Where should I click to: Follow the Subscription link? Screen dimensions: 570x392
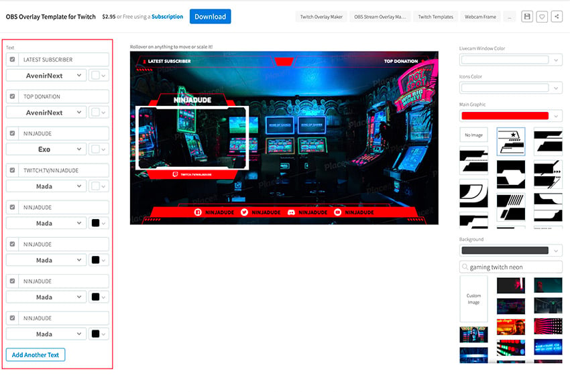point(167,17)
